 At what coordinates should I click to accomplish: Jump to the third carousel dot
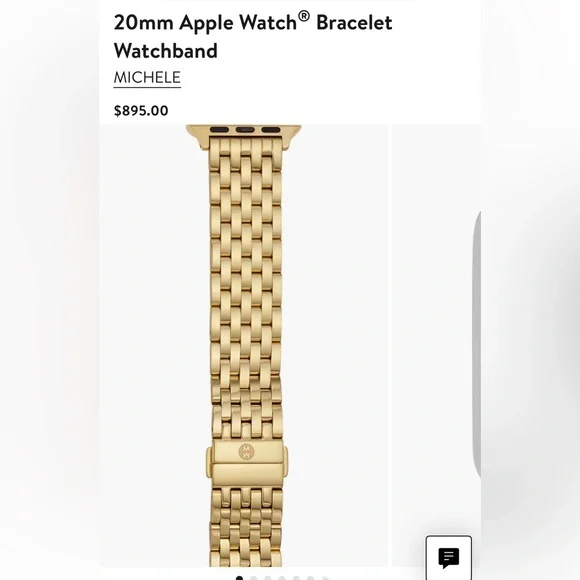pos(267,578)
